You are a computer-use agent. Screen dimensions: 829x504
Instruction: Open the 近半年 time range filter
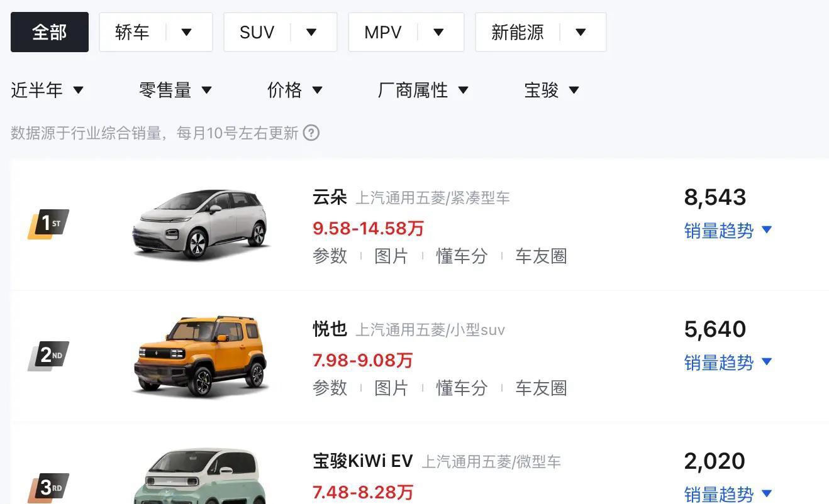click(48, 90)
